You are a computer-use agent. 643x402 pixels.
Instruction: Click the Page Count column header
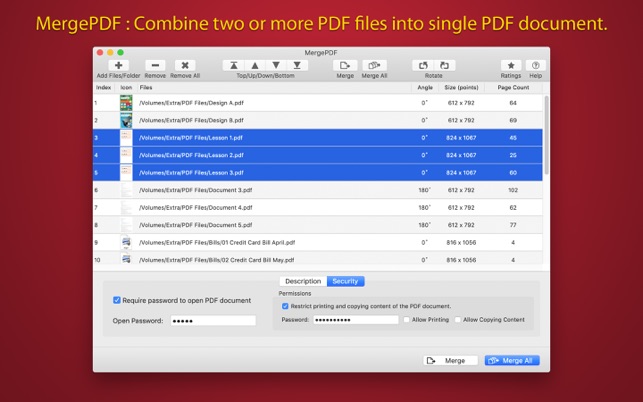[x=513, y=87]
